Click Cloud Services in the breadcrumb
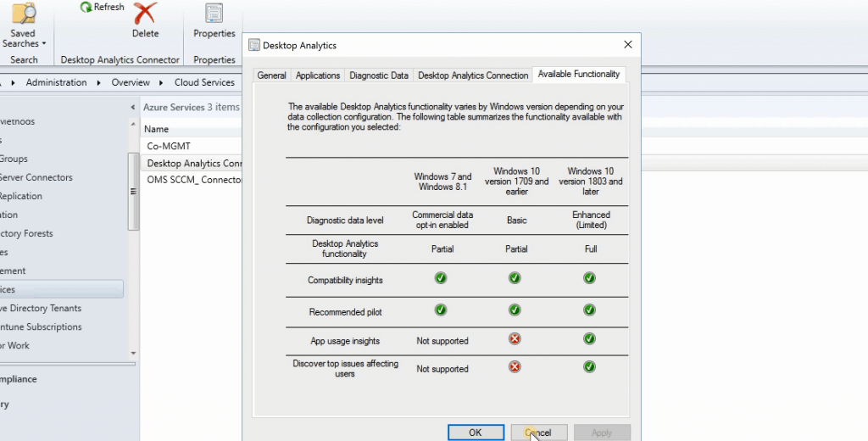Image resolution: width=868 pixels, height=441 pixels. coord(204,82)
